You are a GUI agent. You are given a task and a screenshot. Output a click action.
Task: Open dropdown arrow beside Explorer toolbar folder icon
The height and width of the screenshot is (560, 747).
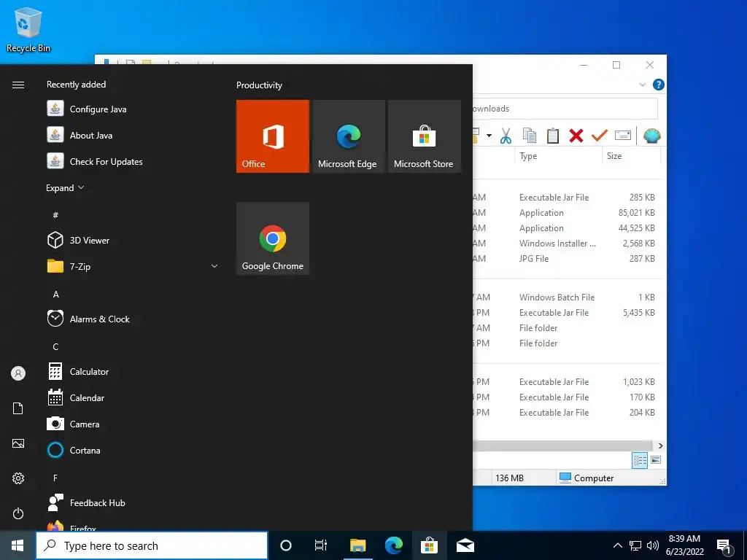coord(489,136)
